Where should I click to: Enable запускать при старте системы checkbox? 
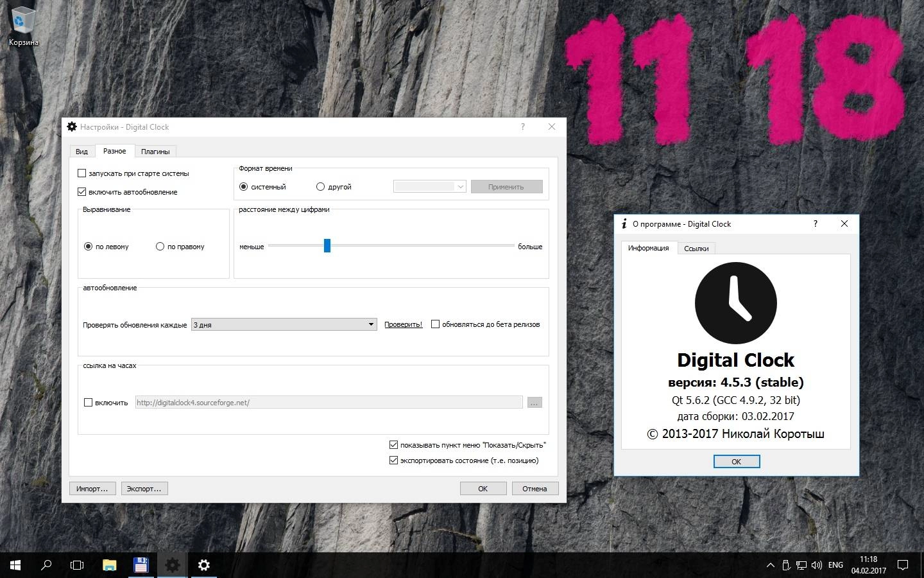[x=133, y=173]
